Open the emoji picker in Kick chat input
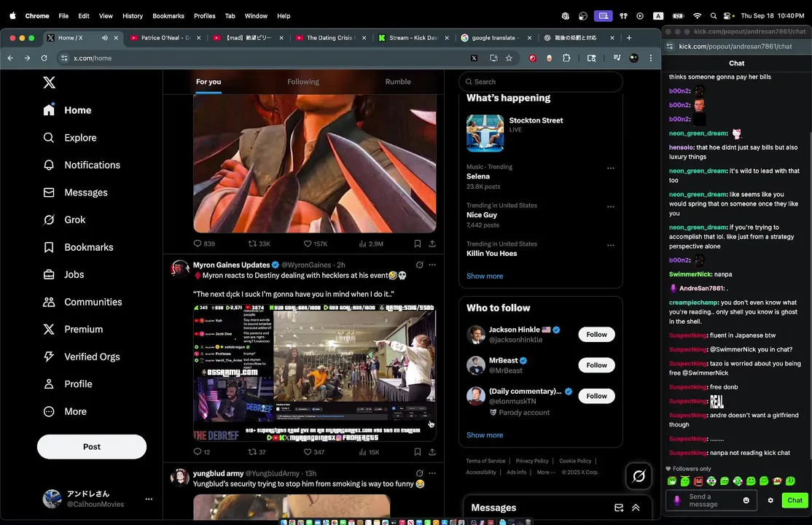The image size is (812, 525). (746, 500)
